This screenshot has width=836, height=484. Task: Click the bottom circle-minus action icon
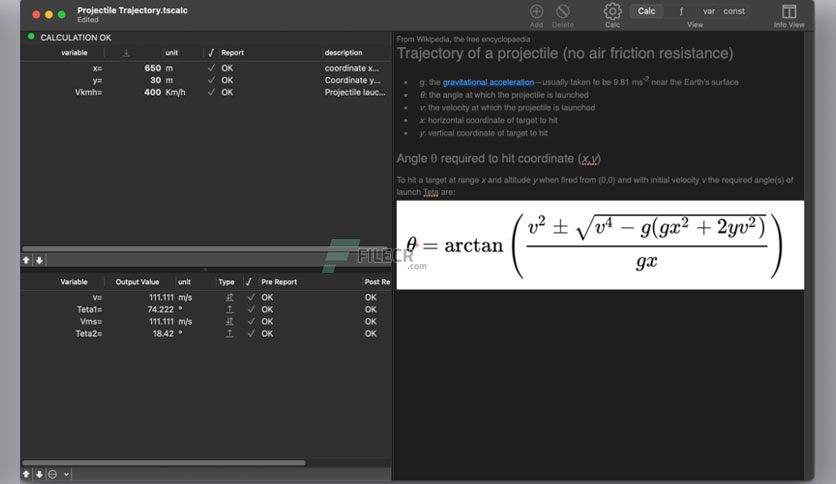tap(52, 474)
